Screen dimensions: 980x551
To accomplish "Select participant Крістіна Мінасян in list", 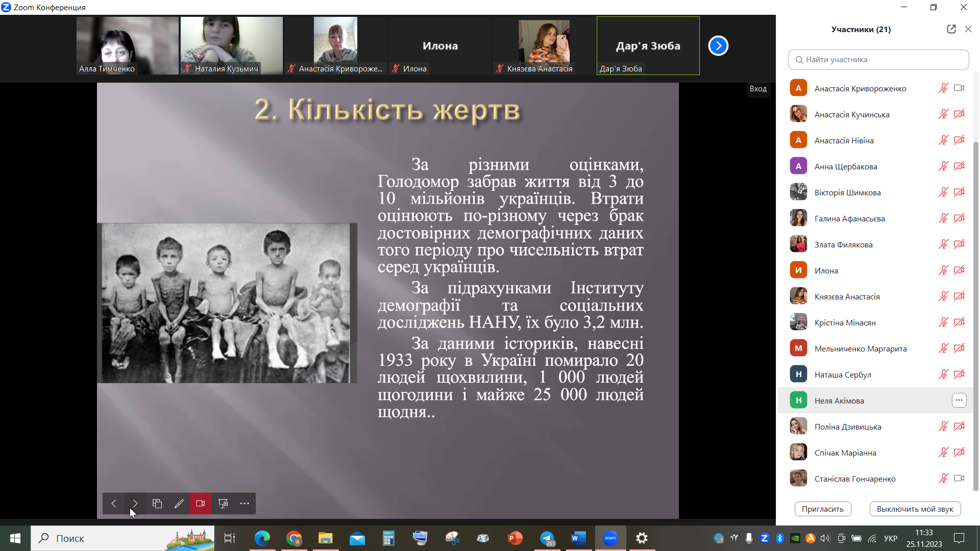I will [x=845, y=322].
